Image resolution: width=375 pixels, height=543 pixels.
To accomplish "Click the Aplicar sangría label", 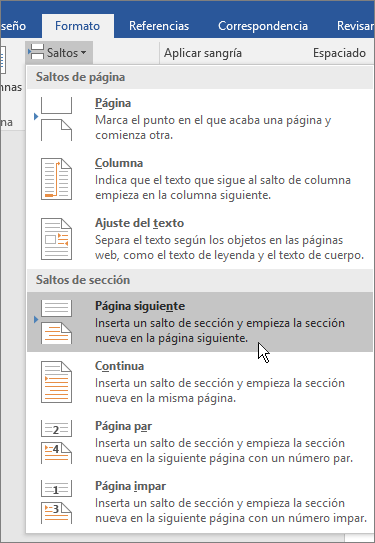I will click(x=203, y=53).
